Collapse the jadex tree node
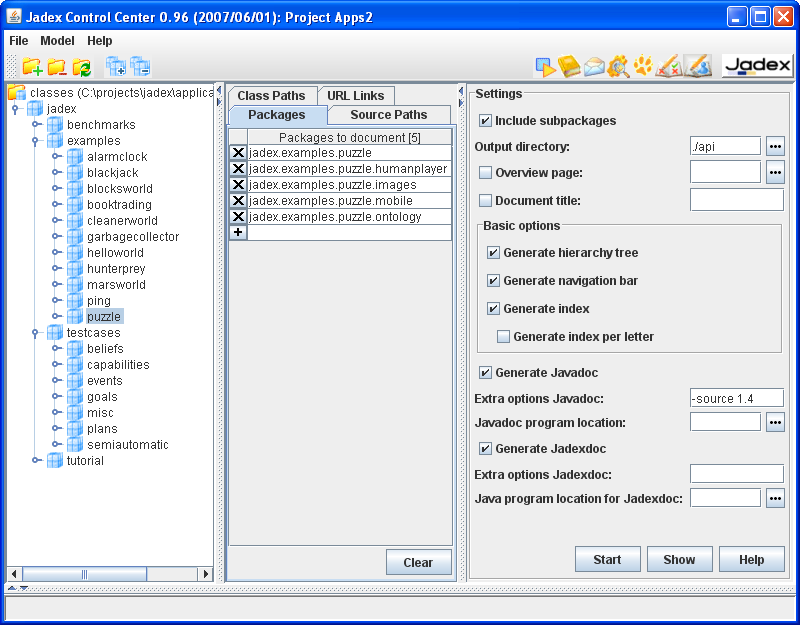Viewport: 800px width, 625px height. coord(15,109)
